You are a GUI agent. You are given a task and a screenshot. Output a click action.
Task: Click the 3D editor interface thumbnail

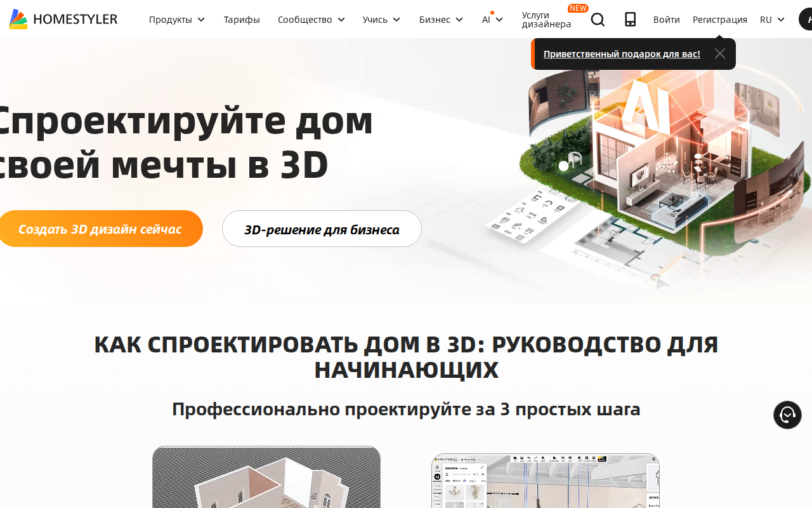click(546, 481)
